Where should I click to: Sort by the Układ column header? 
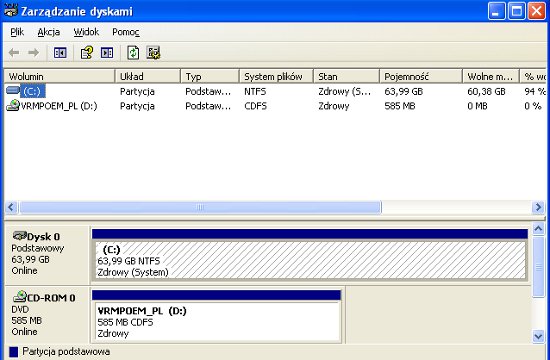(148, 76)
